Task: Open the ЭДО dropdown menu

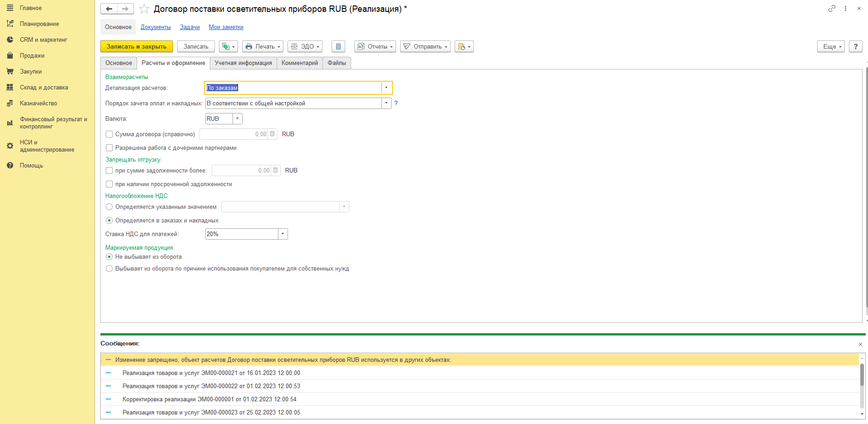Action: tap(305, 46)
